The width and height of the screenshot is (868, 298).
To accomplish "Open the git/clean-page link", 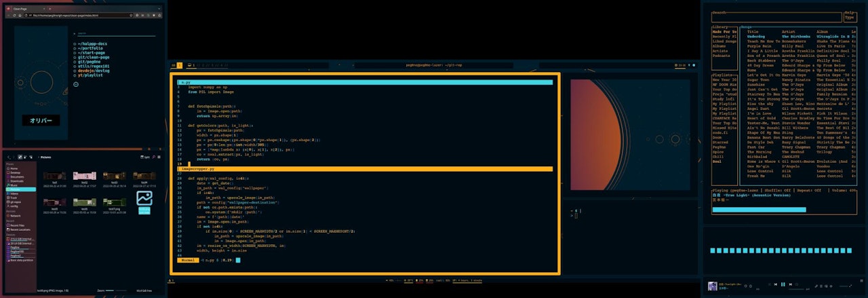I will click(94, 58).
